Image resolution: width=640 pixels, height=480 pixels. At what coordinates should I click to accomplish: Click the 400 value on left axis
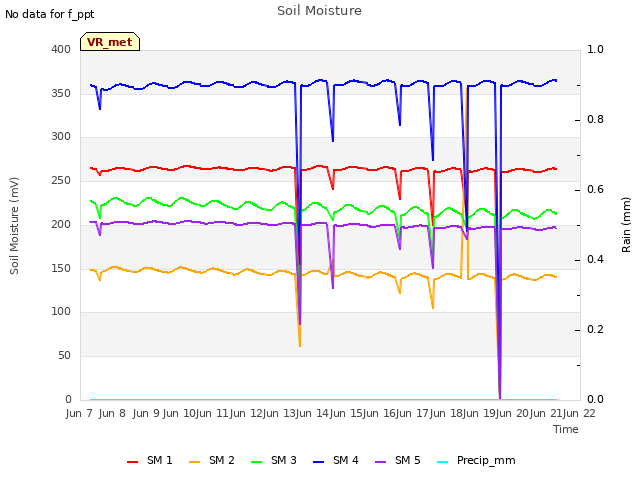click(61, 50)
